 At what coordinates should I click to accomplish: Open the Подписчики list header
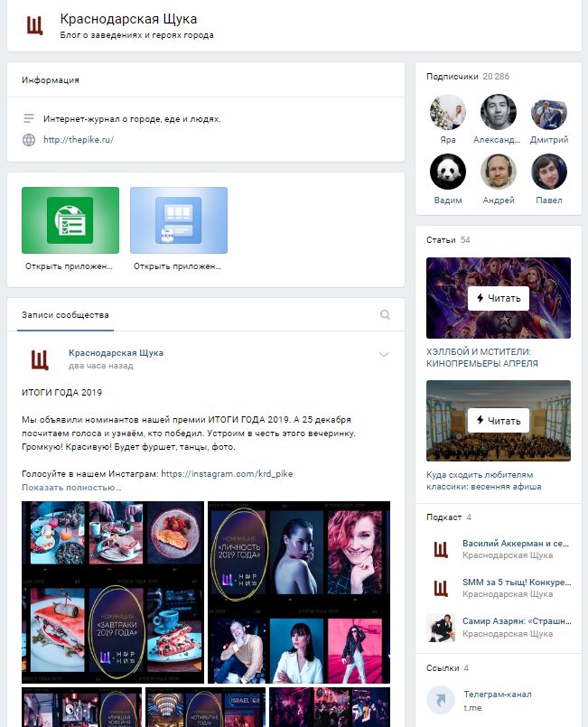[452, 77]
